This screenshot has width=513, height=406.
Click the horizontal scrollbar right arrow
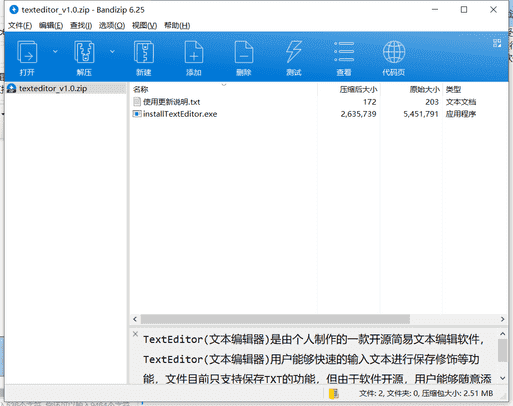[502, 319]
